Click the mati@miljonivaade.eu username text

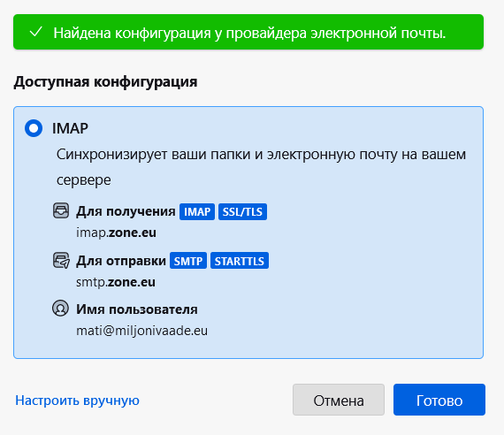pyautogui.click(x=141, y=331)
